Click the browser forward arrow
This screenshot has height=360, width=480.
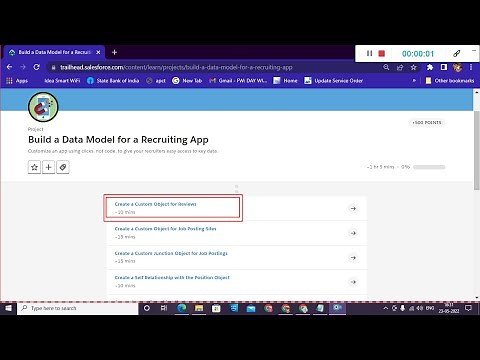click(x=23, y=67)
